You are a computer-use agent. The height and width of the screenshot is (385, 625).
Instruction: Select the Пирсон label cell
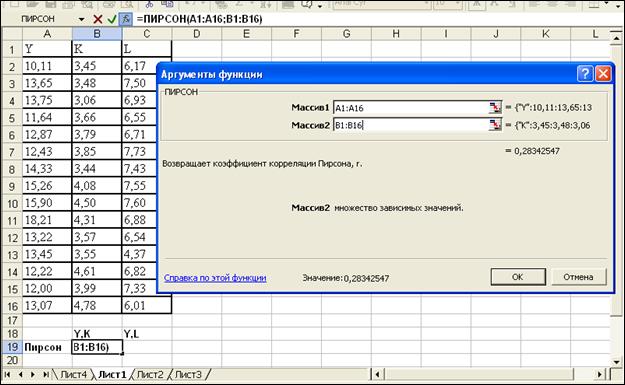click(47, 347)
